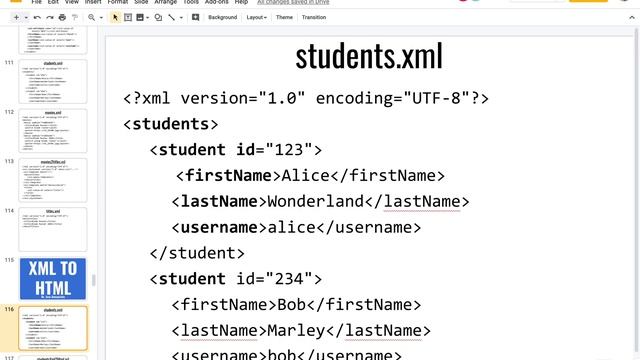Screen dimensions: 640x360
Task: Open the File menu
Action: pyautogui.click(x=36, y=2)
